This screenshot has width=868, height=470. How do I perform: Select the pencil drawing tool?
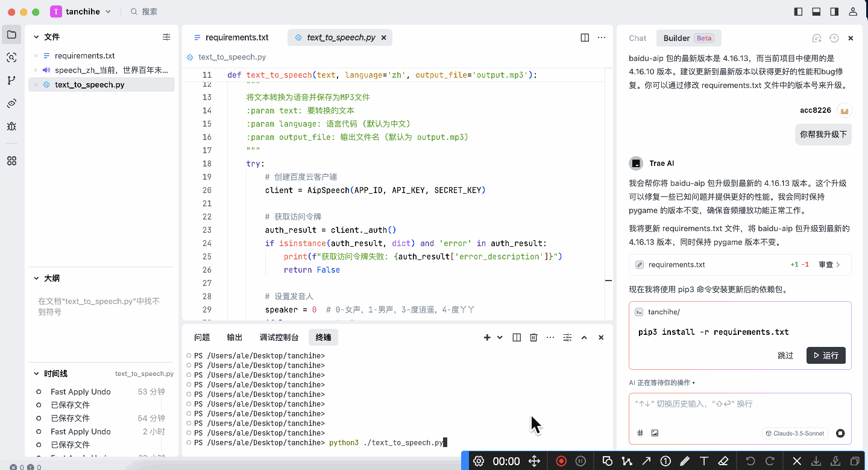click(x=685, y=461)
